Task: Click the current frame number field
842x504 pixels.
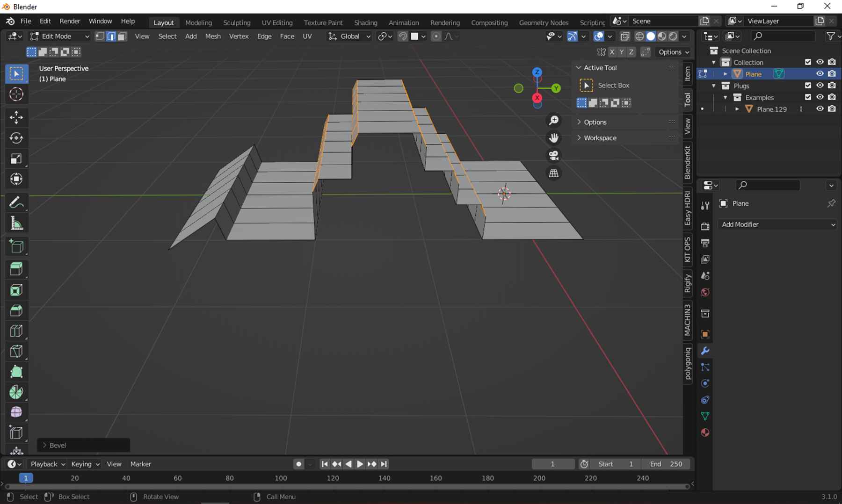Action: (x=553, y=464)
